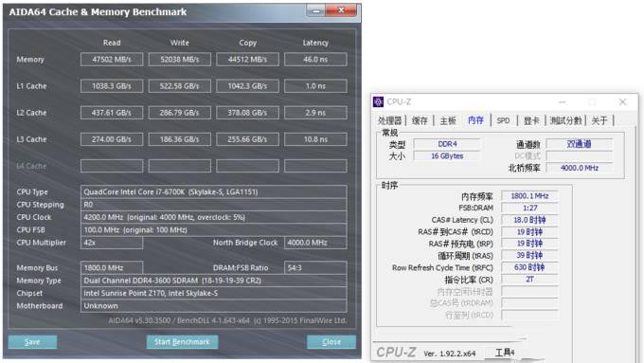644x363 pixels.
Task: Click the CPU-Z app icon in title bar
Action: click(378, 101)
